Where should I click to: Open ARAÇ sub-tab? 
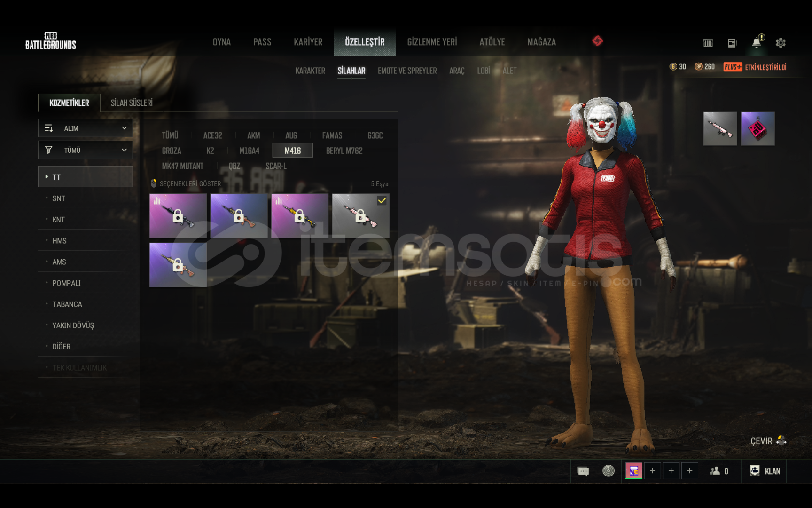coord(457,71)
